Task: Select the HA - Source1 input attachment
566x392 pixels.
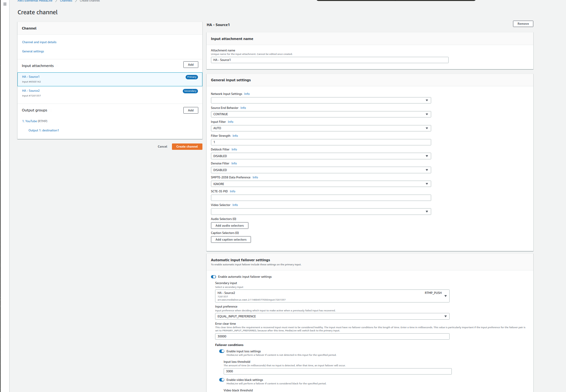Action: click(x=110, y=79)
